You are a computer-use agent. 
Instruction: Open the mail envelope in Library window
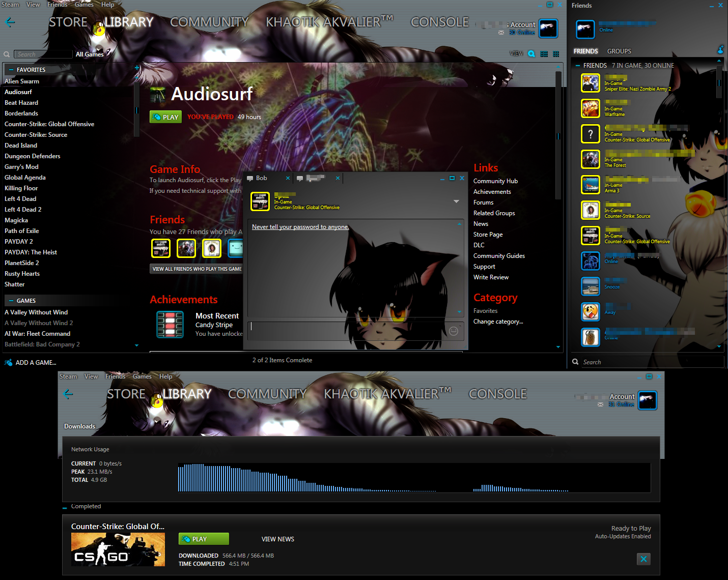click(501, 33)
